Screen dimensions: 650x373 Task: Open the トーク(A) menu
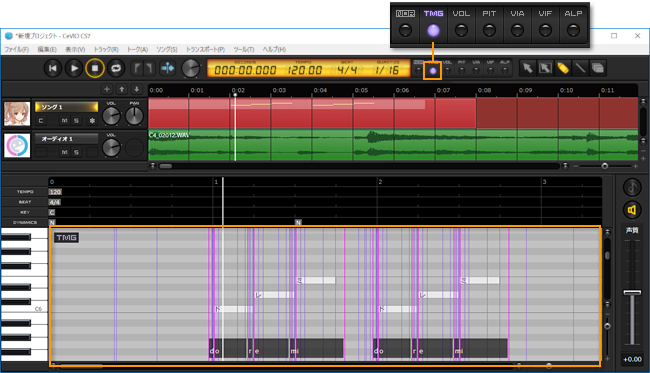[x=137, y=49]
